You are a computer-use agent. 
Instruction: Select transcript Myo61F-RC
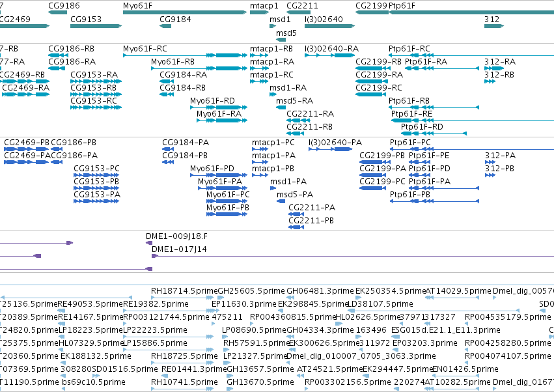(x=185, y=55)
